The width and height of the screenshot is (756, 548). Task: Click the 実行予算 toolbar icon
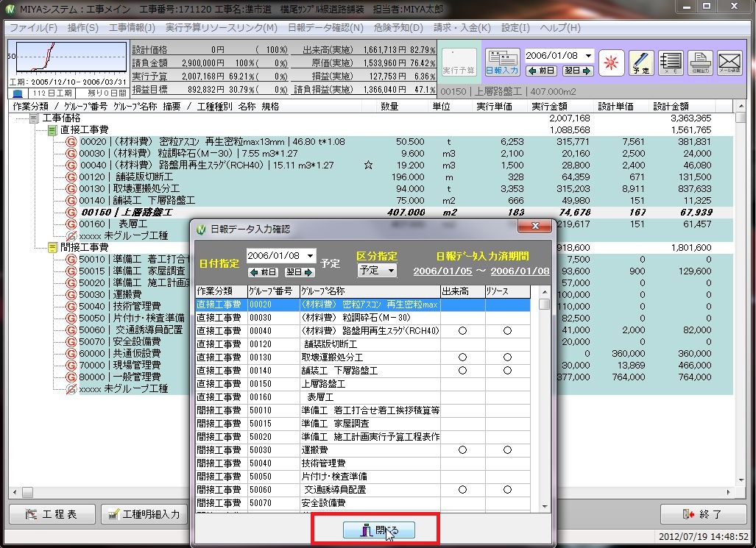pos(459,63)
